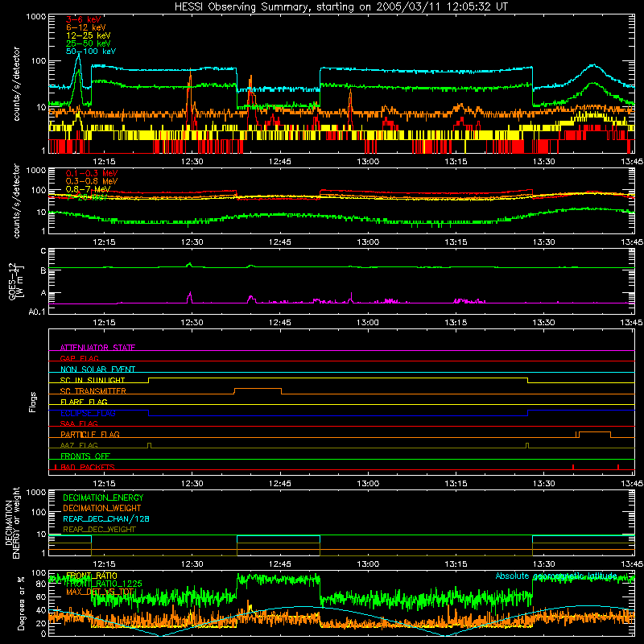The image size is (644, 644).
Task: Select the blue ECLIPSE_FLAG label
Action: point(88,413)
